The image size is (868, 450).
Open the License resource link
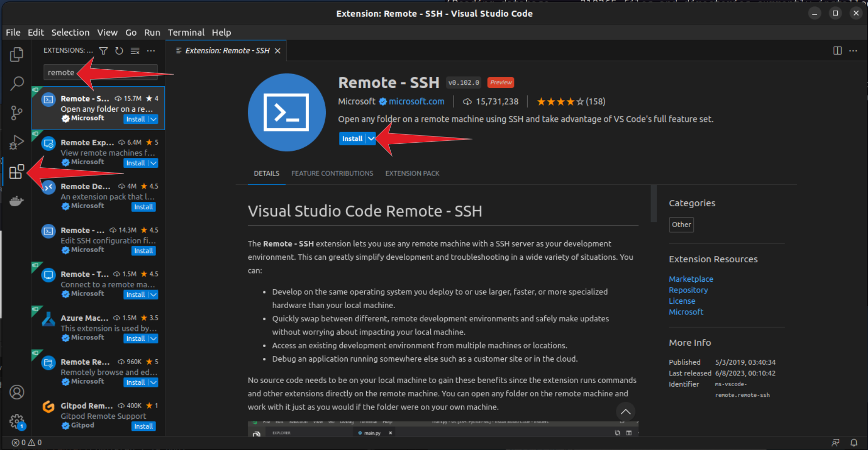click(682, 301)
